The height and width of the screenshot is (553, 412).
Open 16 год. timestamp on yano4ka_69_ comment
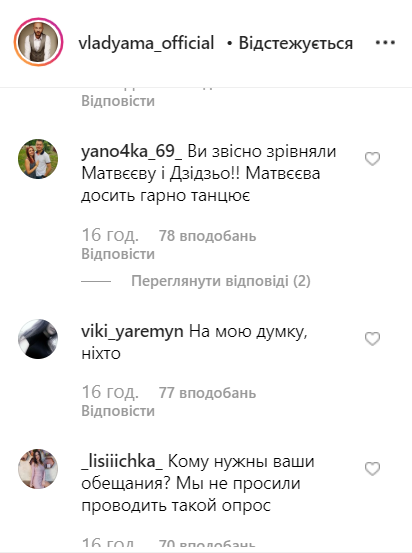coord(110,236)
